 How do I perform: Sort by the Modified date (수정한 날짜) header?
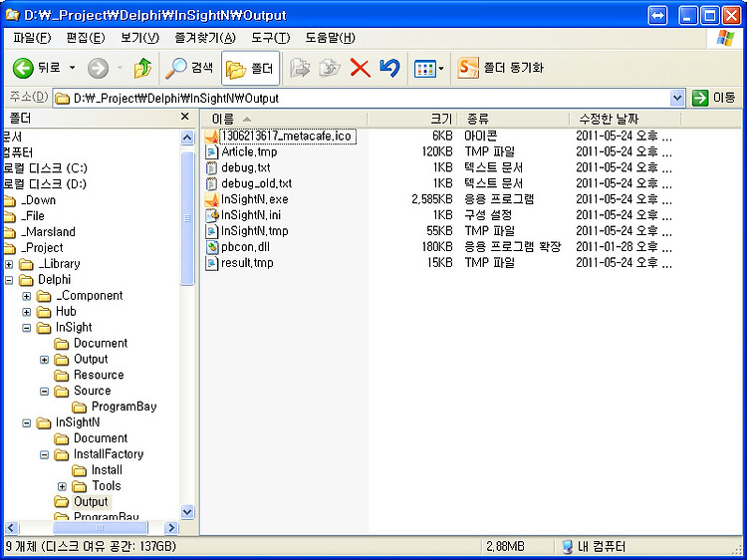pyautogui.click(x=625, y=119)
